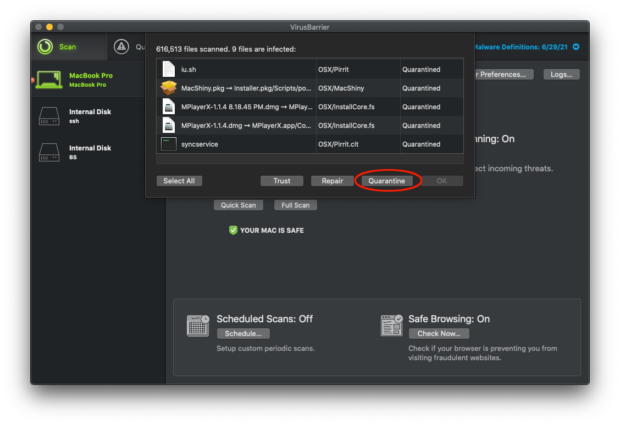Open the Logs window
The image size is (620, 425).
pyautogui.click(x=561, y=74)
